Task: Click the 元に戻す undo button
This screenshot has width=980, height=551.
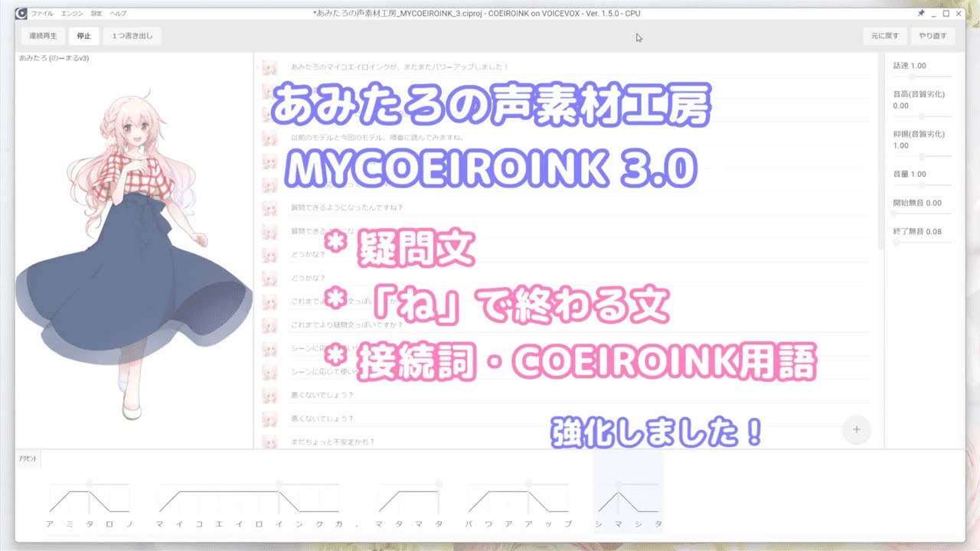Action: point(884,36)
